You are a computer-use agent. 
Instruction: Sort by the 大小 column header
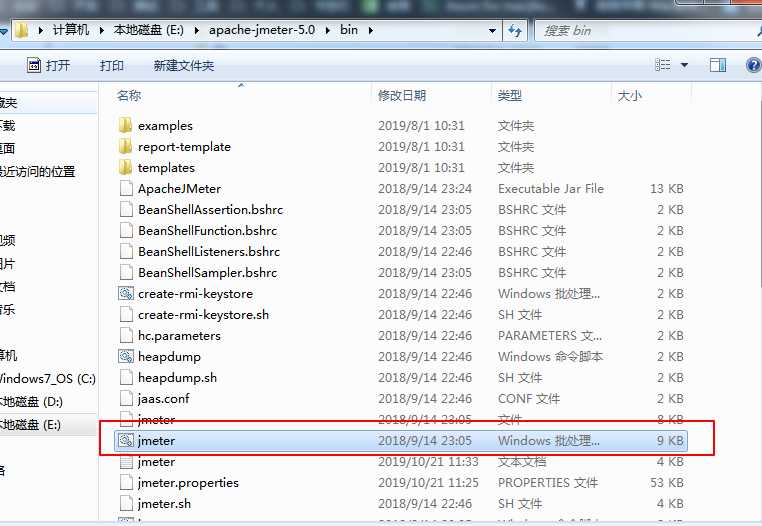(629, 95)
